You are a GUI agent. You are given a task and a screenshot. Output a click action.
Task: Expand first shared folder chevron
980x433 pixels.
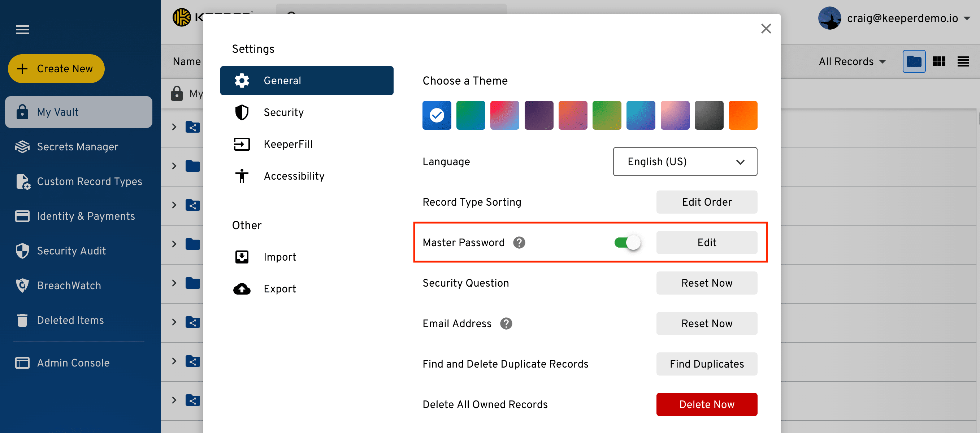(x=174, y=127)
